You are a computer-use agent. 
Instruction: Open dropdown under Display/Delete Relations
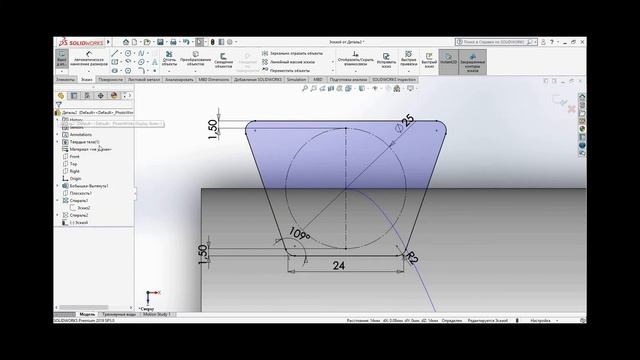coord(356,71)
